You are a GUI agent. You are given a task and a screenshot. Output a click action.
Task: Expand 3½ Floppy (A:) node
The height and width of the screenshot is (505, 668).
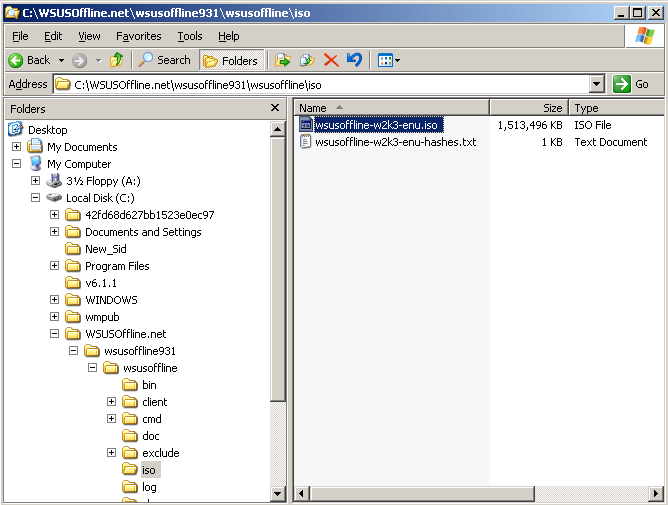pos(35,181)
